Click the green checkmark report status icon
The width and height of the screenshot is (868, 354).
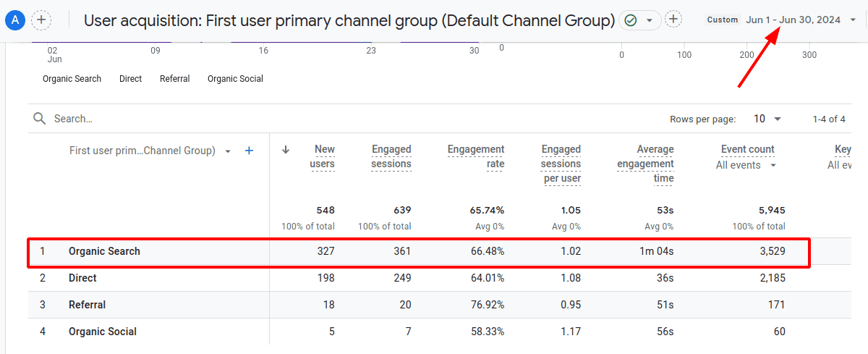pos(631,20)
